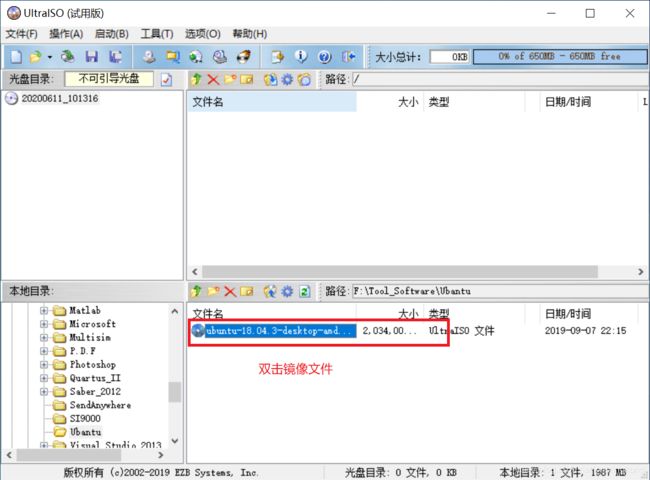Click the New image toolbar icon
Viewport: 650px width, 480px height.
coord(16,56)
